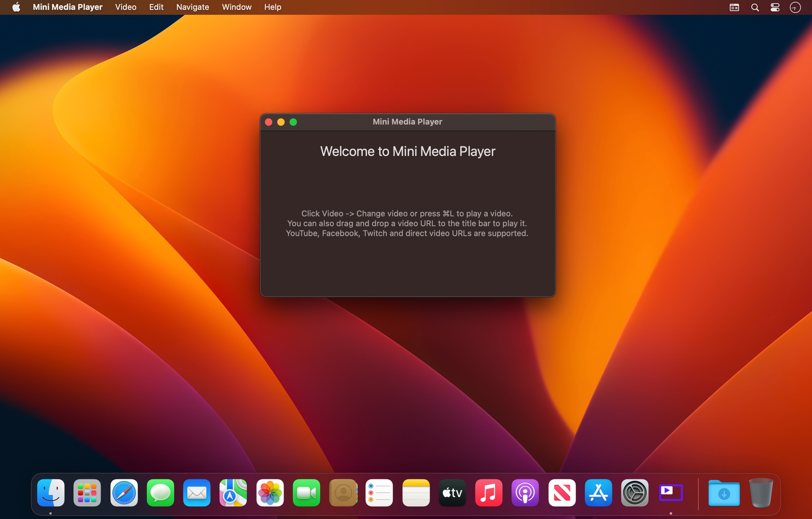Click the 'Welcome to Mini Media Player' heading

(x=408, y=151)
